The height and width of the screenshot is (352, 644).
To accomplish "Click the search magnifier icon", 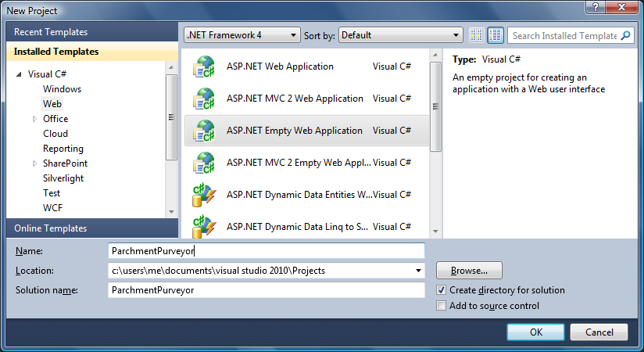I will [x=625, y=35].
